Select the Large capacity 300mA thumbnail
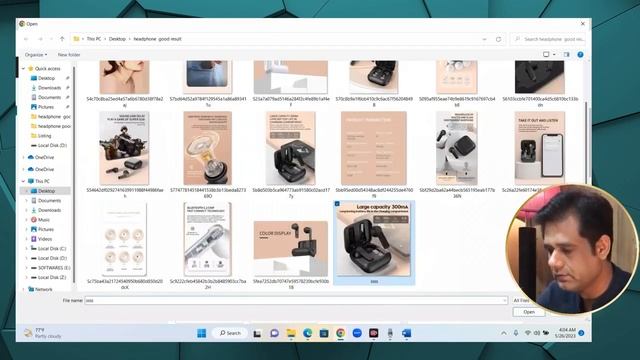The image size is (640, 360). (374, 240)
